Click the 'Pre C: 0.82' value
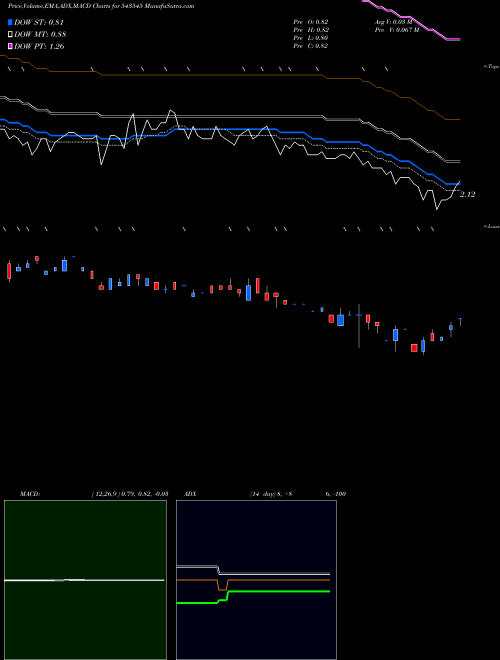This screenshot has height=660, width=500. coord(311,46)
